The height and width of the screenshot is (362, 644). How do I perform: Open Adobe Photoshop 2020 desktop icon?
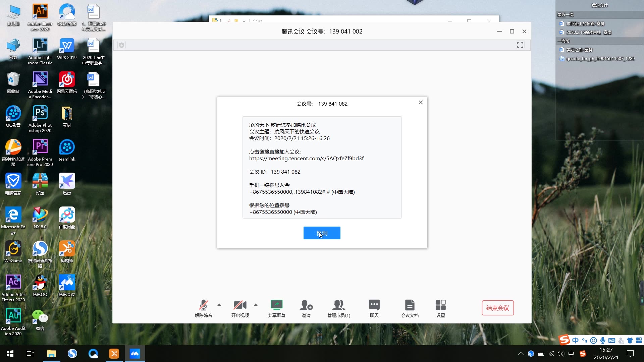pyautogui.click(x=40, y=119)
